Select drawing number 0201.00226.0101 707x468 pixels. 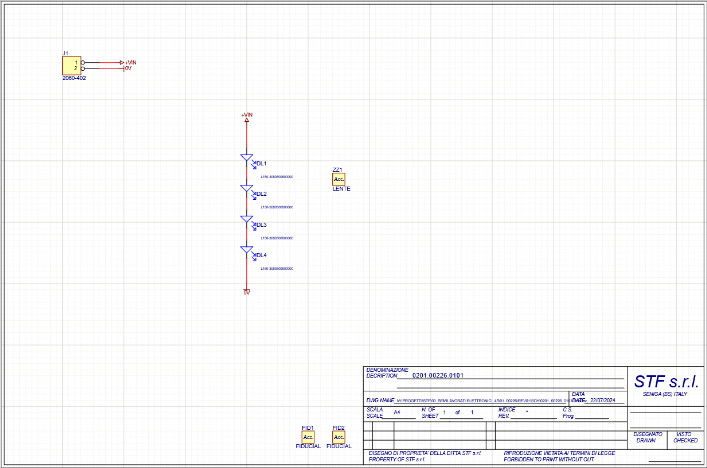tap(438, 375)
